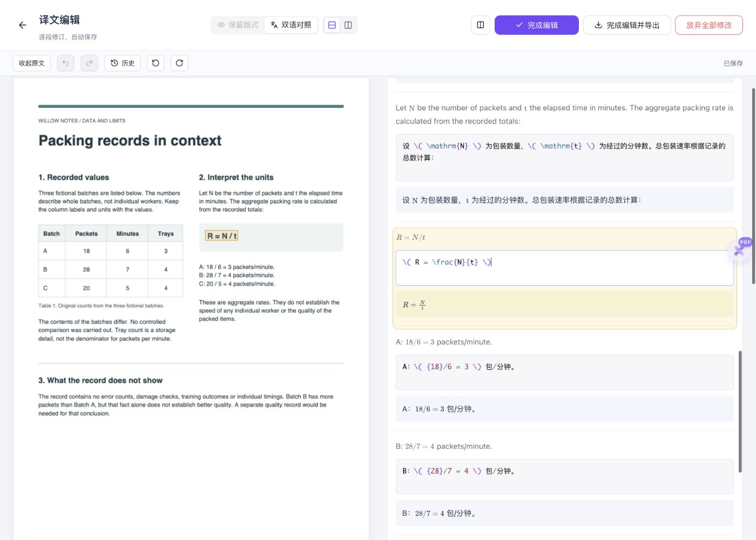This screenshot has height=540, width=756.
Task: Click 完成编辑并导出 export button
Action: [627, 25]
